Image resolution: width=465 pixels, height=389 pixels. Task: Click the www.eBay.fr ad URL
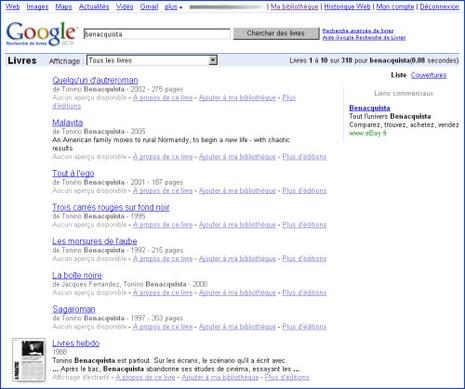coord(368,133)
